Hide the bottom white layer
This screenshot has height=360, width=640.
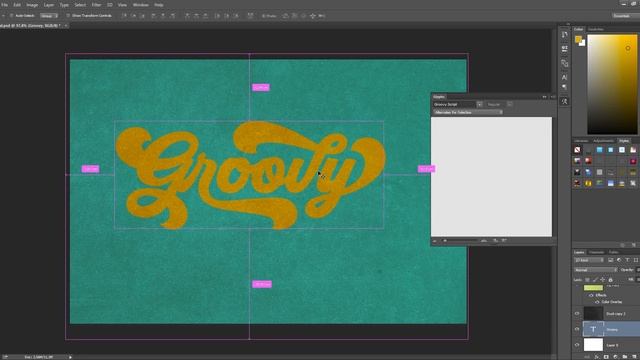[x=577, y=345]
